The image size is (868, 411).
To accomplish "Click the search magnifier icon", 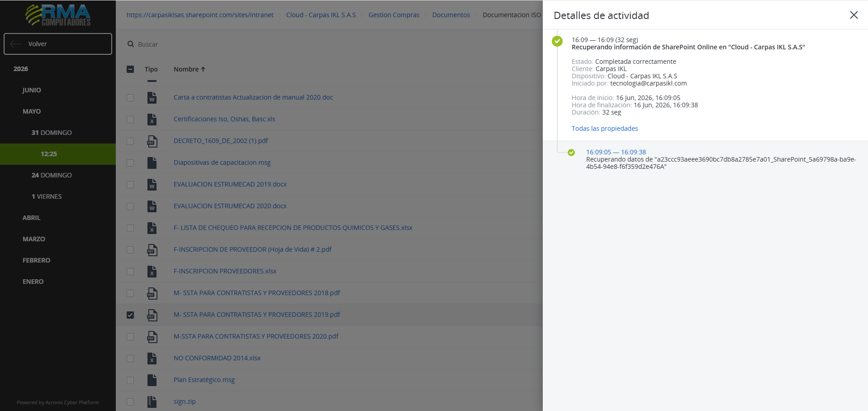I will (x=131, y=44).
